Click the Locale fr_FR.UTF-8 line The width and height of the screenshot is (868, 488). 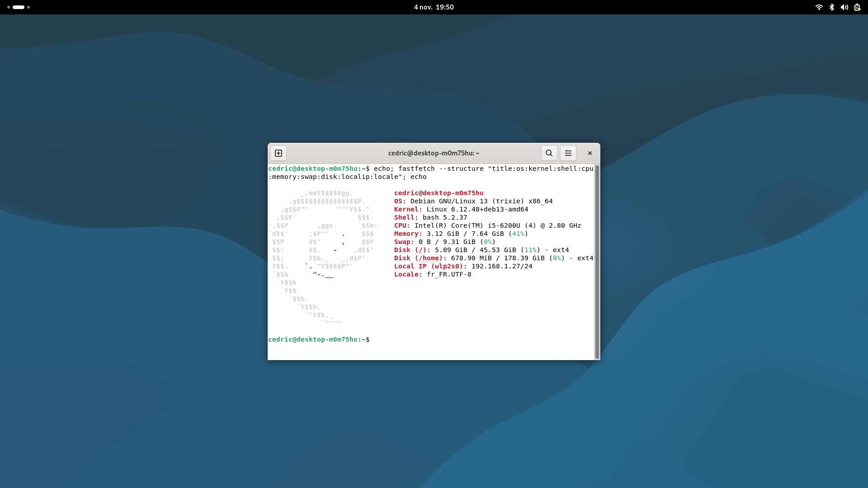pos(433,274)
